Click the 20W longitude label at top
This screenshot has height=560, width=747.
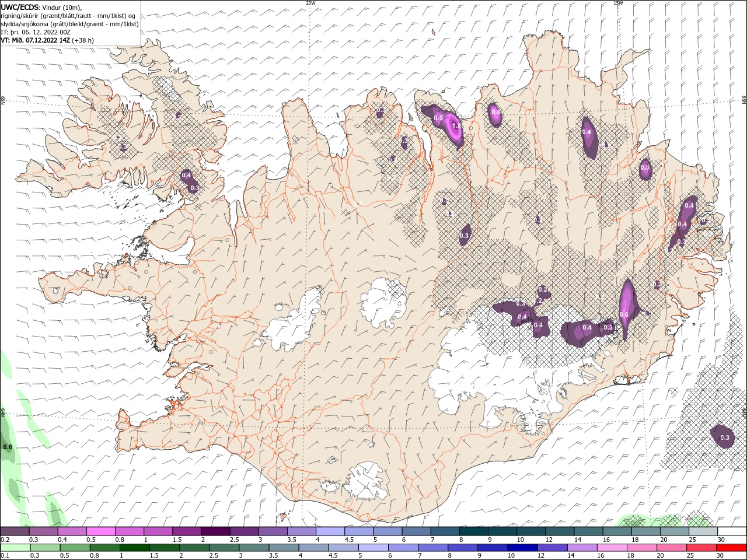click(310, 3)
